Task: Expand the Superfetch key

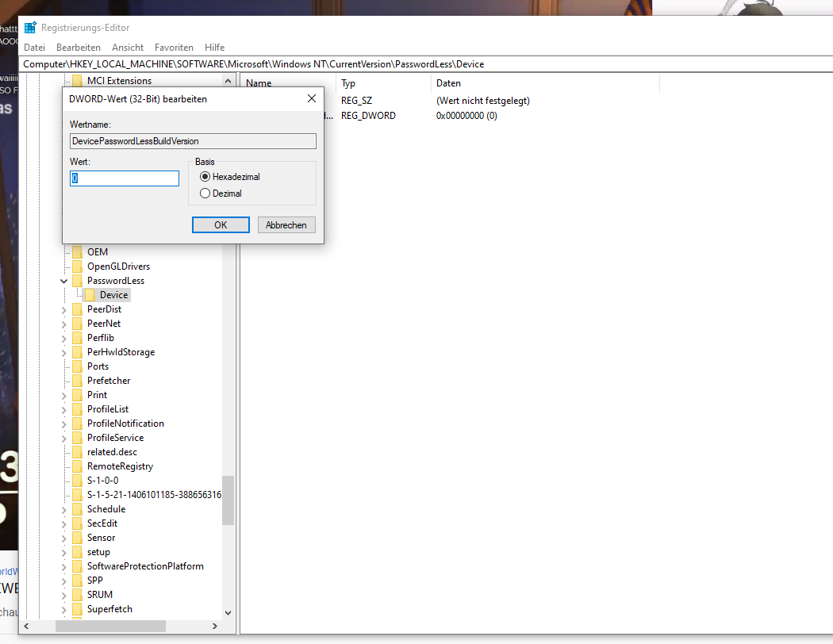Action: tap(63, 610)
